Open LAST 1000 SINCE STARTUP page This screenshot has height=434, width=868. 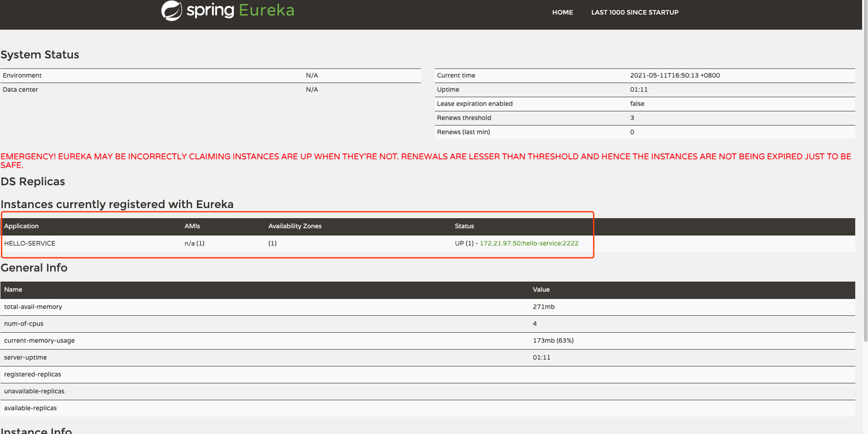click(x=635, y=12)
